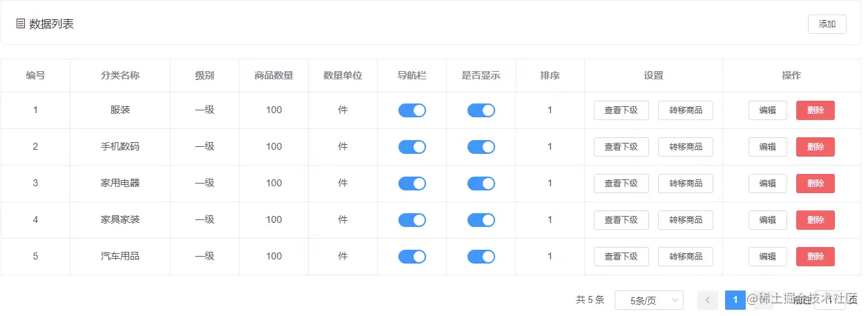View sub-levels of 家用电器
The width and height of the screenshot is (868, 316).
[x=621, y=184]
